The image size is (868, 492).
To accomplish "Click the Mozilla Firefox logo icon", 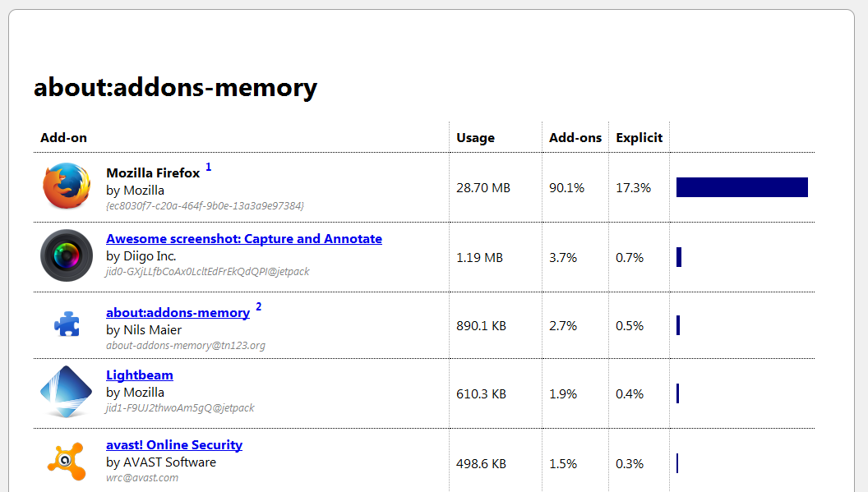I will coord(67,186).
